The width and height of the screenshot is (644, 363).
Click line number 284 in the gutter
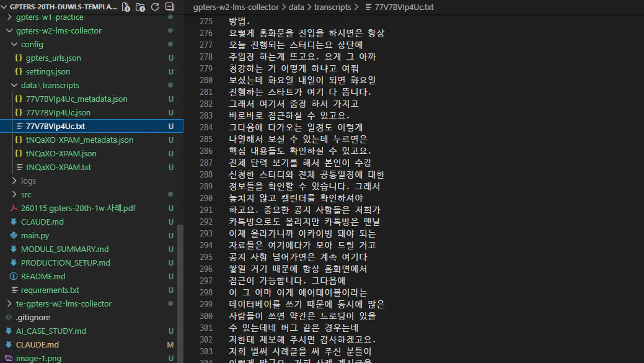click(x=206, y=127)
